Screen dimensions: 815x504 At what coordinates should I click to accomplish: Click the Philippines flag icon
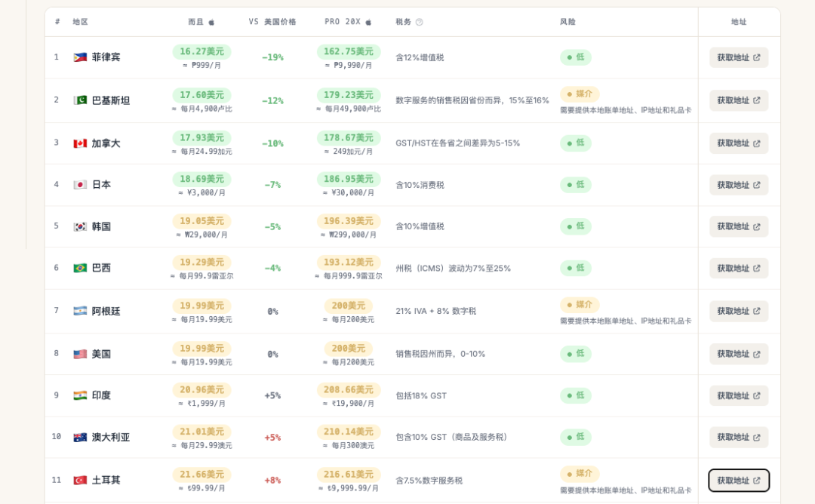click(80, 57)
